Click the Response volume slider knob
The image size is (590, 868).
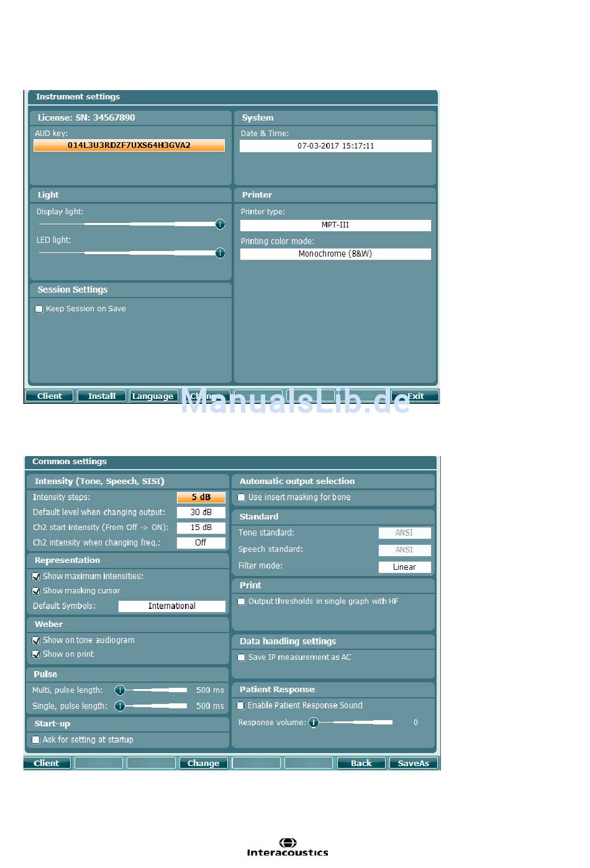pos(314,723)
